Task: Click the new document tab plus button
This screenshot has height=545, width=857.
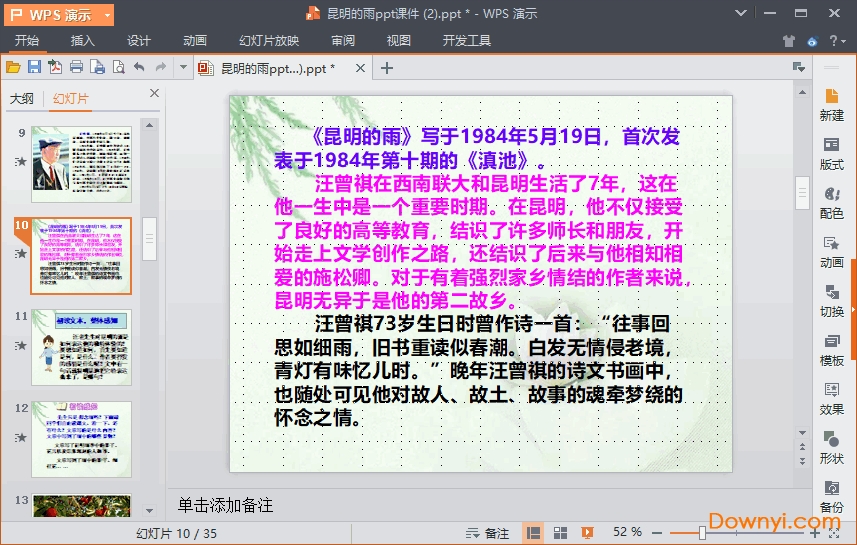Action: point(387,68)
